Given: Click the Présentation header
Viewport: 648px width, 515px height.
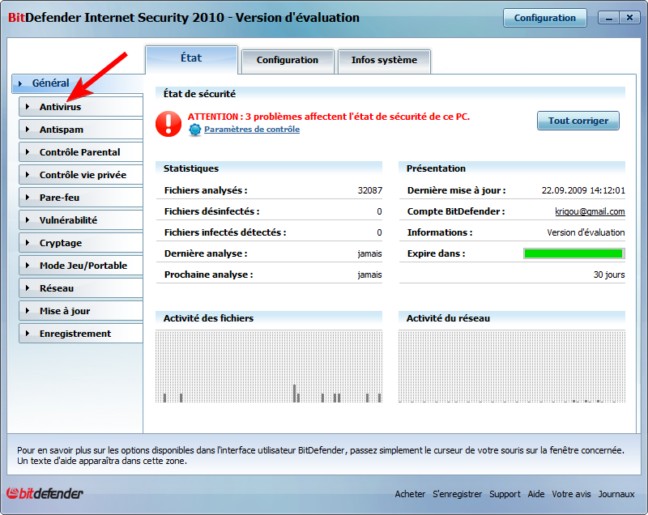Looking at the screenshot, I should 436,168.
